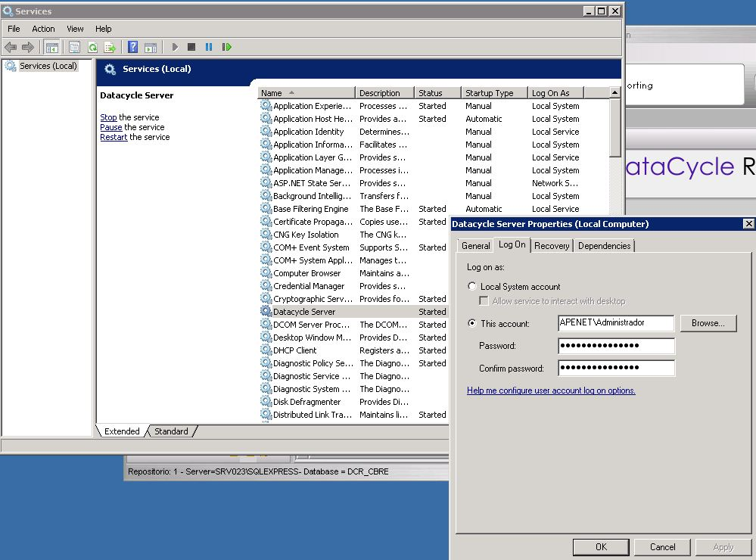Select the Distributed Link Tracking row name
The width and height of the screenshot is (756, 560).
[x=313, y=415]
